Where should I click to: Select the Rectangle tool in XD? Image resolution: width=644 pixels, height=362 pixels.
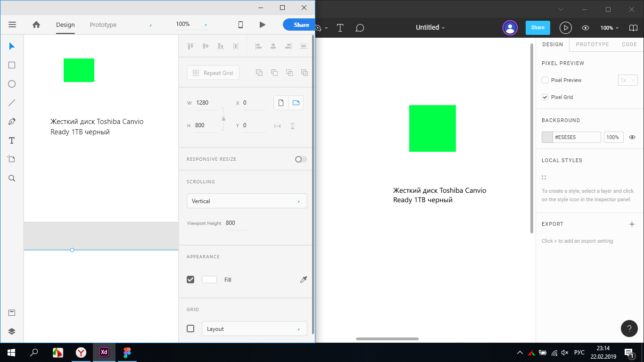[12, 65]
